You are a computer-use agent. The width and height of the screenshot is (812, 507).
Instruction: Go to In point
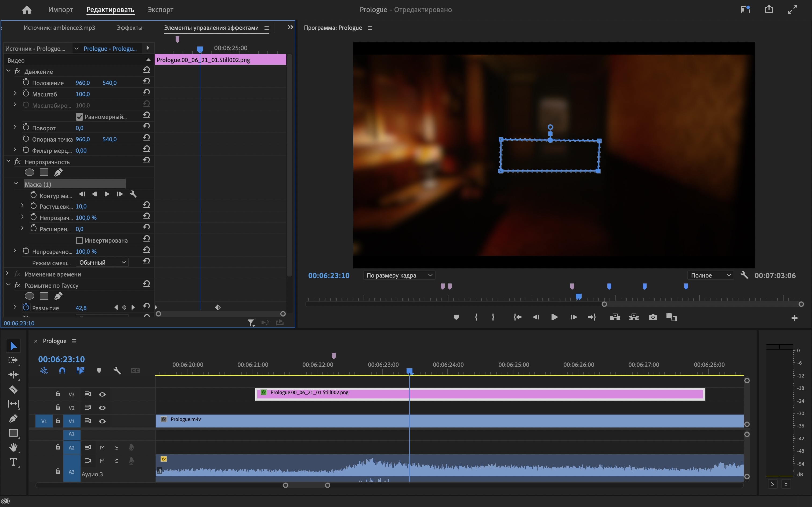point(517,317)
